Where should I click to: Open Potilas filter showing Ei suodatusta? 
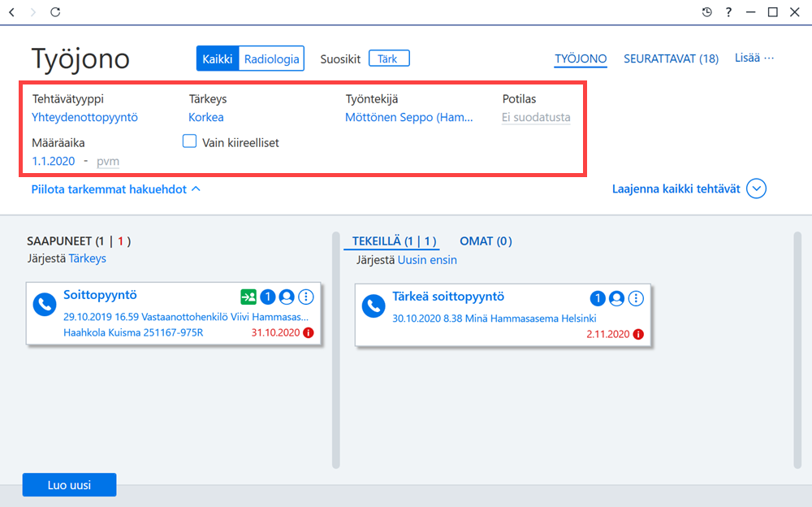pos(536,118)
